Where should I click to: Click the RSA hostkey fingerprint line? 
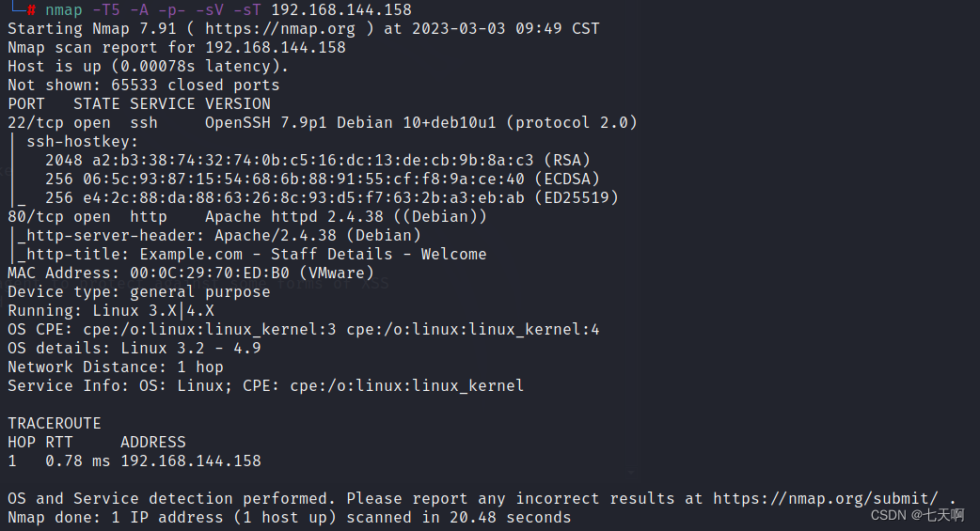click(x=318, y=161)
